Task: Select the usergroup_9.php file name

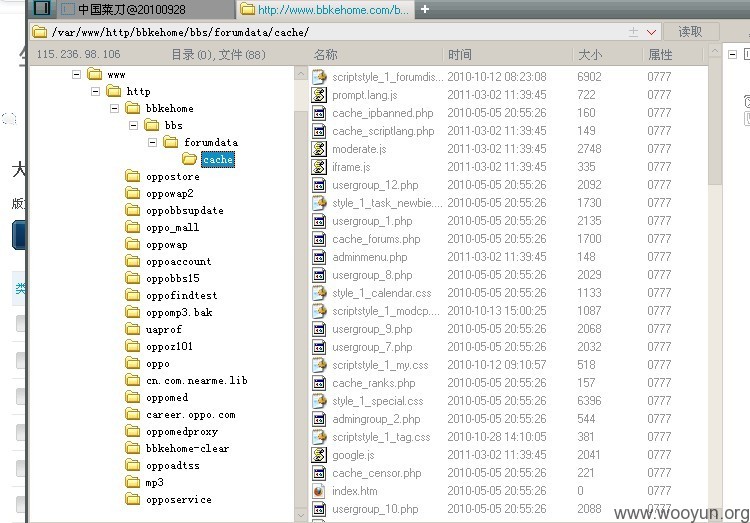Action: (372, 329)
